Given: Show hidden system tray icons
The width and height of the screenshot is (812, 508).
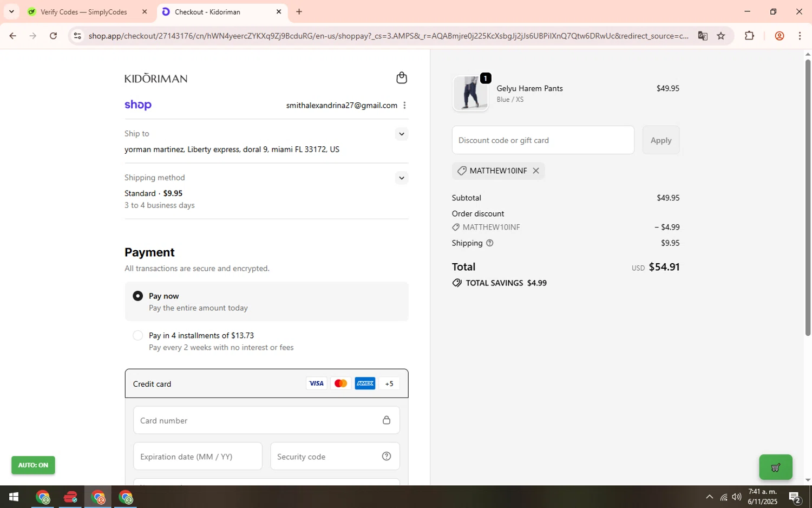Looking at the screenshot, I should tap(709, 497).
